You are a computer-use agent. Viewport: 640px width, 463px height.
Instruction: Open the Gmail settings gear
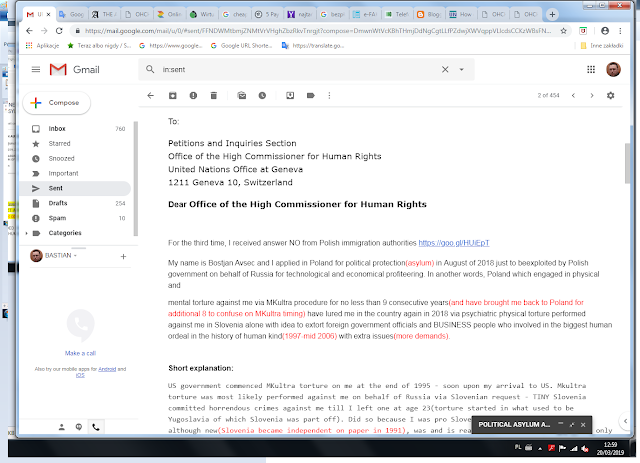pos(610,96)
